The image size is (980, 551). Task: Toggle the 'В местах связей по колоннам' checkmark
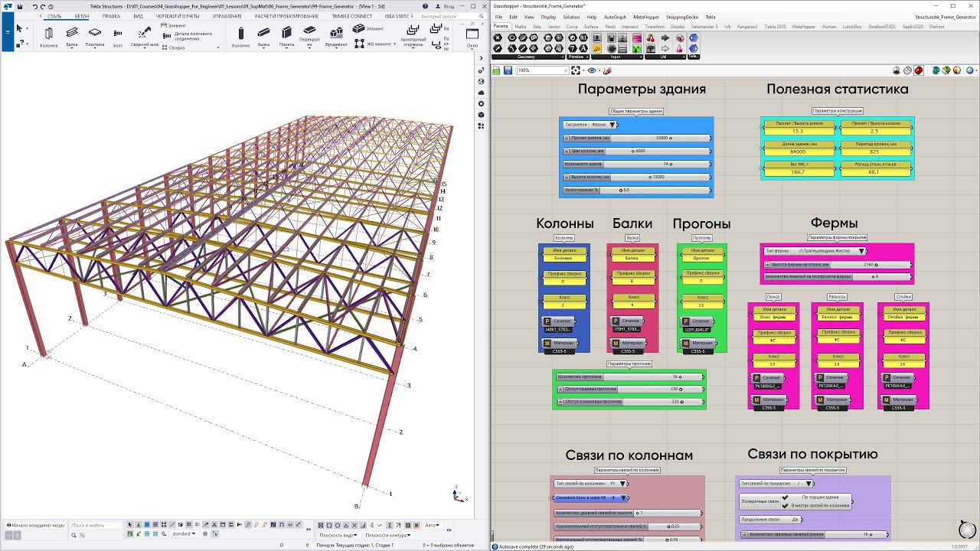click(x=785, y=506)
